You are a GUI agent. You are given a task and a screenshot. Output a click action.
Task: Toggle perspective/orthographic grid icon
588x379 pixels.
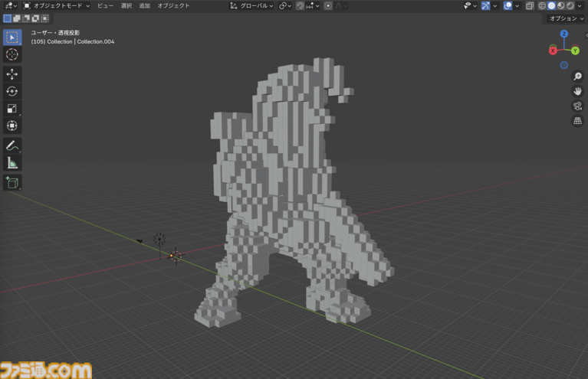click(x=577, y=121)
